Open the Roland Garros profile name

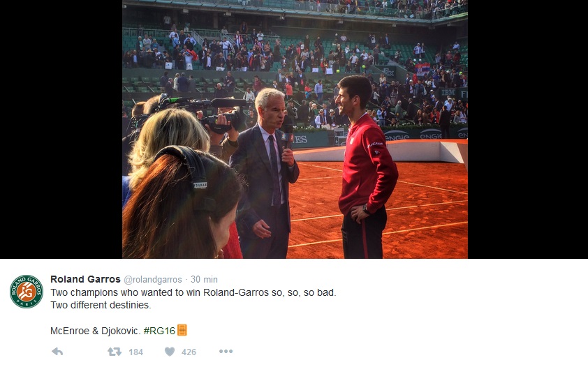tap(85, 279)
